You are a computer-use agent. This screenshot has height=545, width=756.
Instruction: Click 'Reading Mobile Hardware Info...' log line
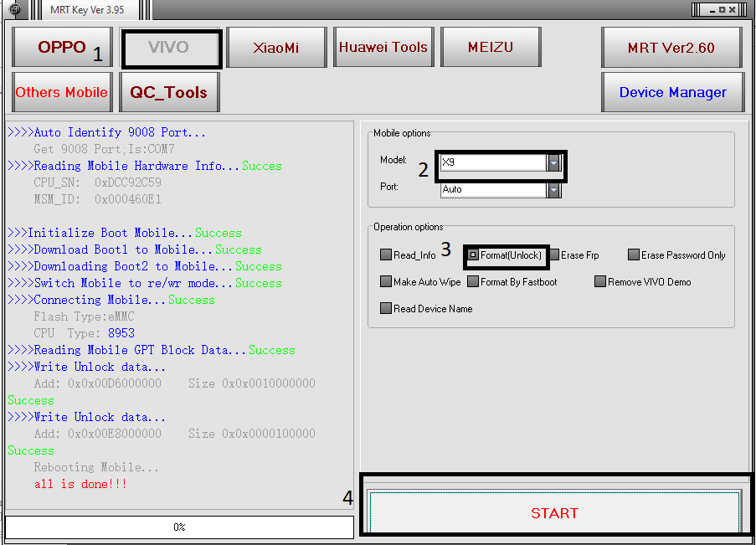pyautogui.click(x=145, y=166)
